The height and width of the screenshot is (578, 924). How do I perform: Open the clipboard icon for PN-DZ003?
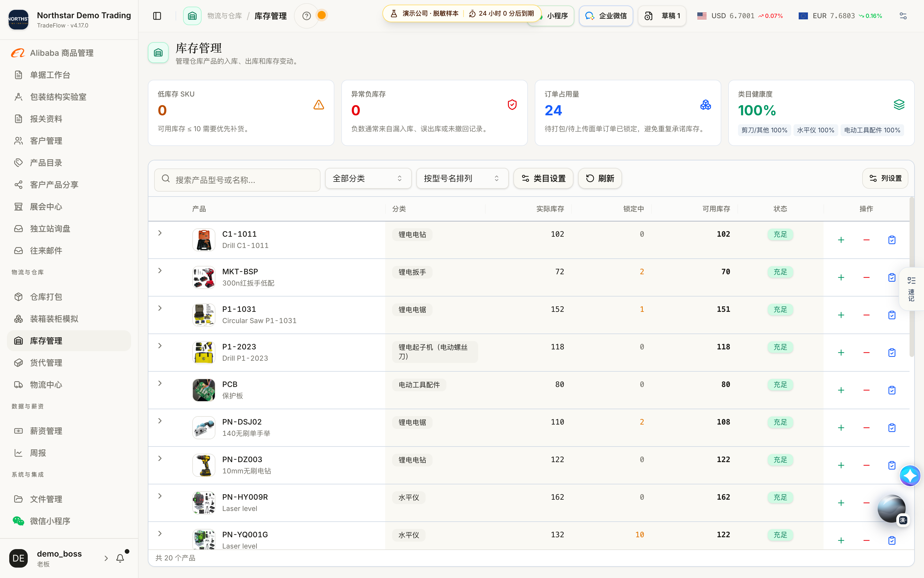(x=892, y=465)
